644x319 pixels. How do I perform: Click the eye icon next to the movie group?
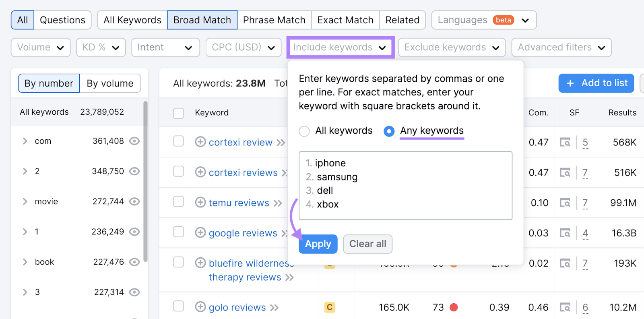coord(134,201)
